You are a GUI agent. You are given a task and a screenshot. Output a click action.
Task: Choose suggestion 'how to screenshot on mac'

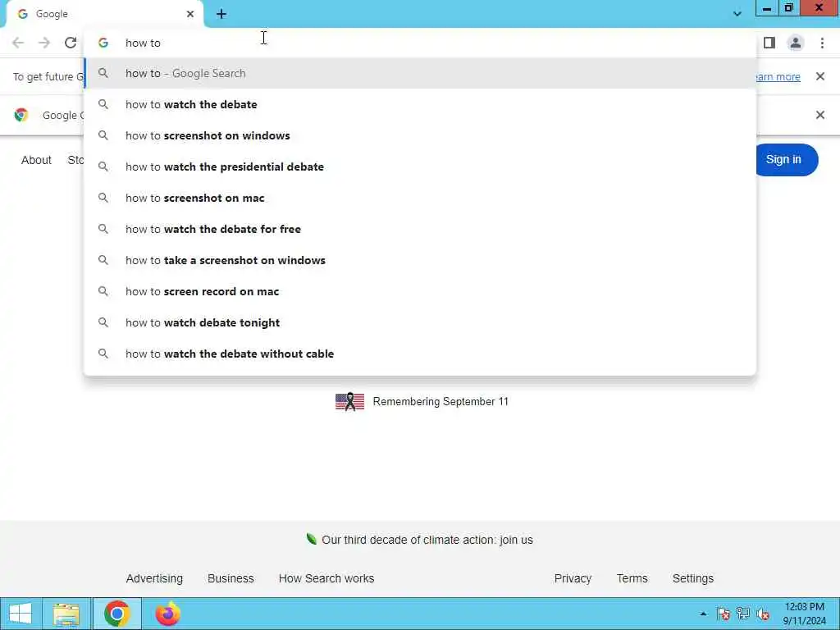(420, 198)
